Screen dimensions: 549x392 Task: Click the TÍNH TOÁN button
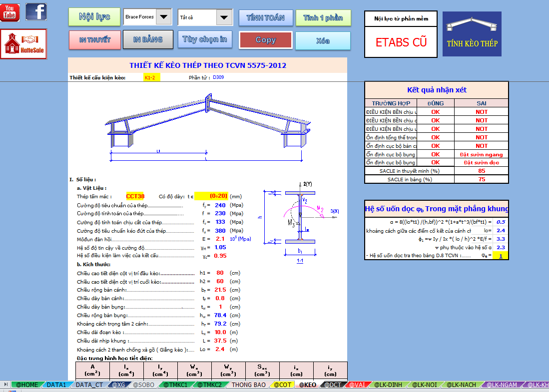pyautogui.click(x=266, y=17)
